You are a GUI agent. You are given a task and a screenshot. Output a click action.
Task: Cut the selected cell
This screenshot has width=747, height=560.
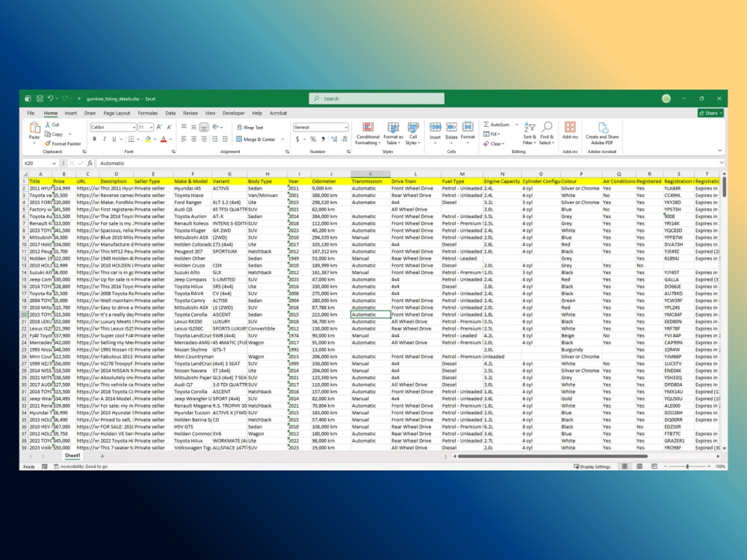(52, 124)
